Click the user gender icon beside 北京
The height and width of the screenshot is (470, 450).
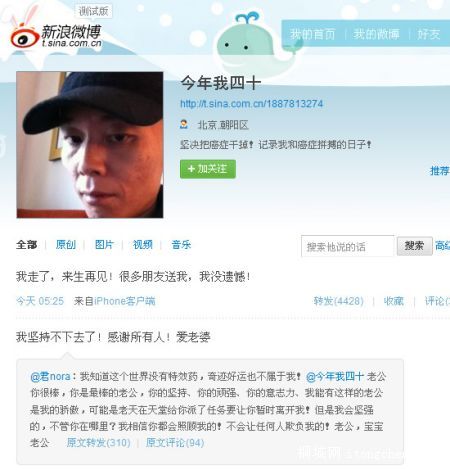click(x=184, y=125)
